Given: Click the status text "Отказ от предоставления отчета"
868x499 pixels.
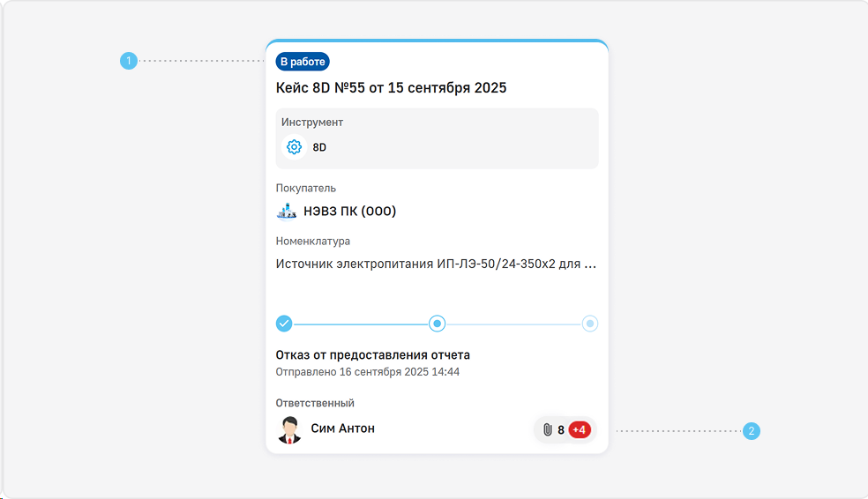Looking at the screenshot, I should coord(372,355).
